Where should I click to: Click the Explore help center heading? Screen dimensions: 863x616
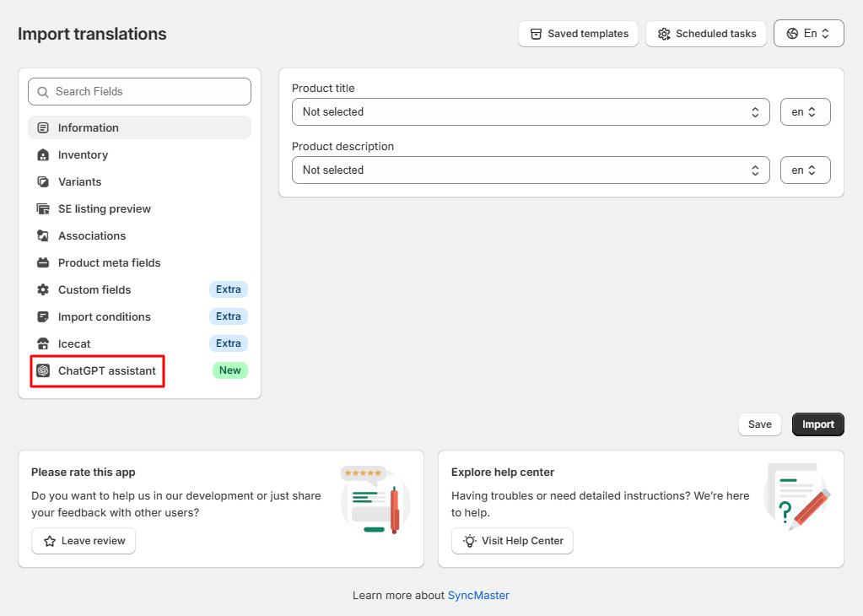pos(503,473)
